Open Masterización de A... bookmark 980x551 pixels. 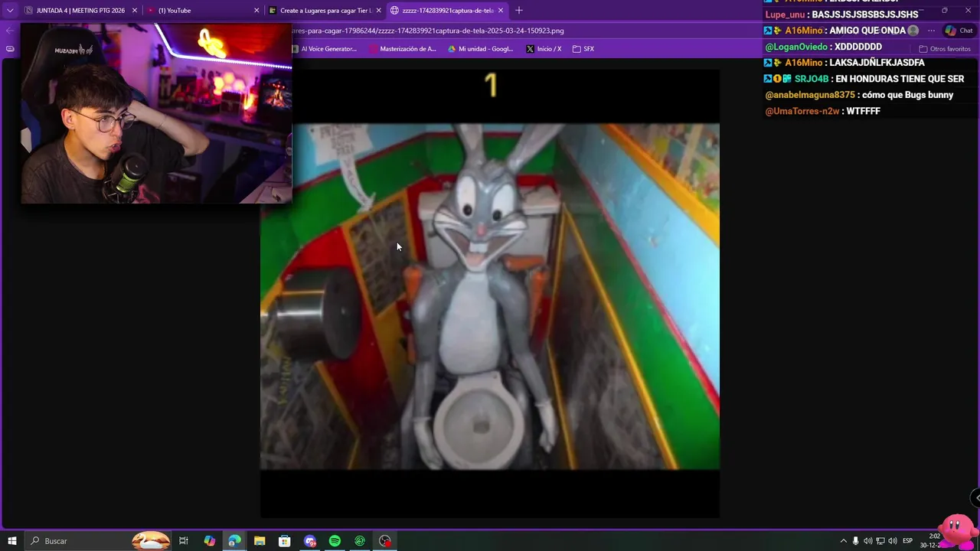tap(403, 49)
